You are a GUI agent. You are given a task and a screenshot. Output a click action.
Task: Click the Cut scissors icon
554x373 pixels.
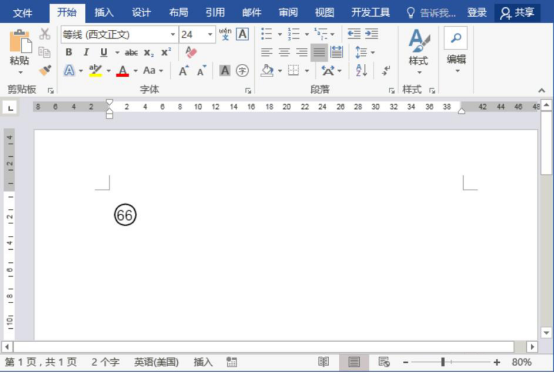click(x=45, y=34)
